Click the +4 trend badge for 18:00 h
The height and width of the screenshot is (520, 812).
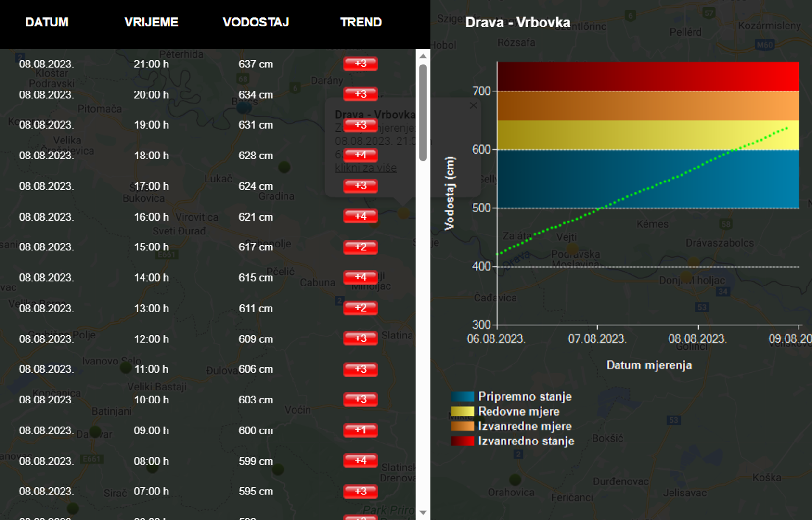coord(361,155)
